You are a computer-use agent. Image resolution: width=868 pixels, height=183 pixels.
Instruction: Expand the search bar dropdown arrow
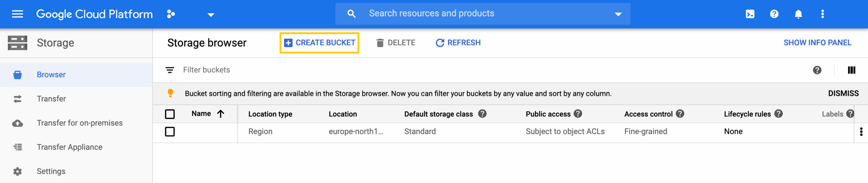[x=618, y=14]
